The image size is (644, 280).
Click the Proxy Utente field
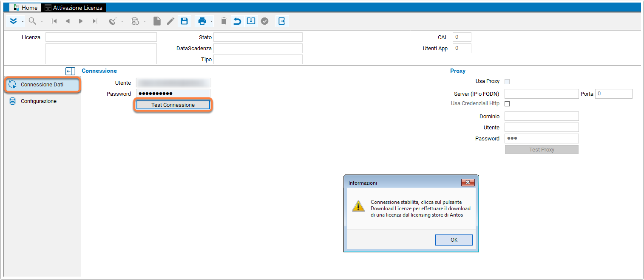(x=542, y=127)
